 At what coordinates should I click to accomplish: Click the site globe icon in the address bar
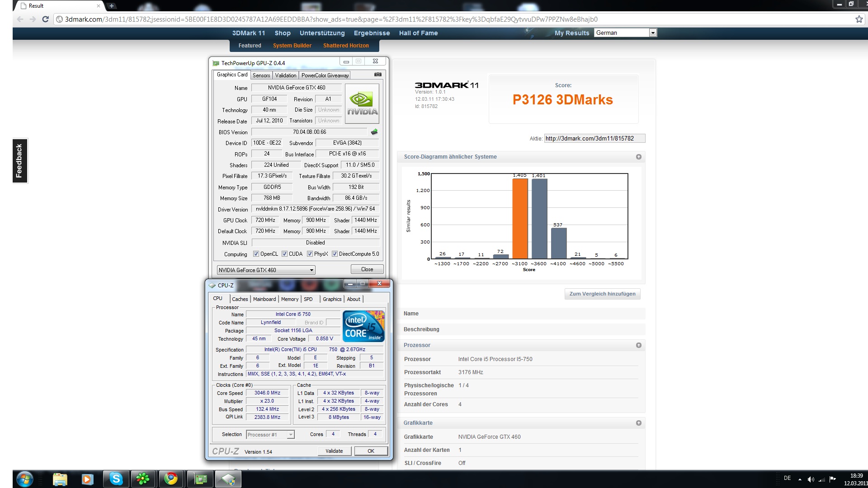coord(59,19)
